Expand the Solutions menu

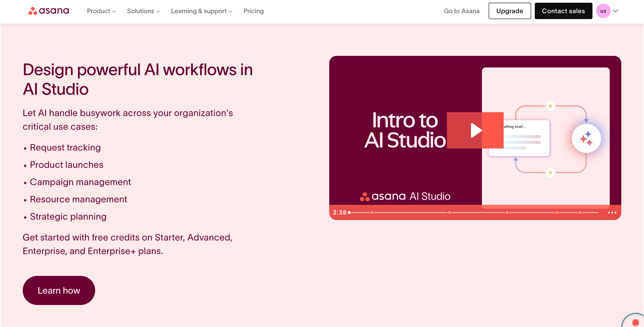(143, 11)
